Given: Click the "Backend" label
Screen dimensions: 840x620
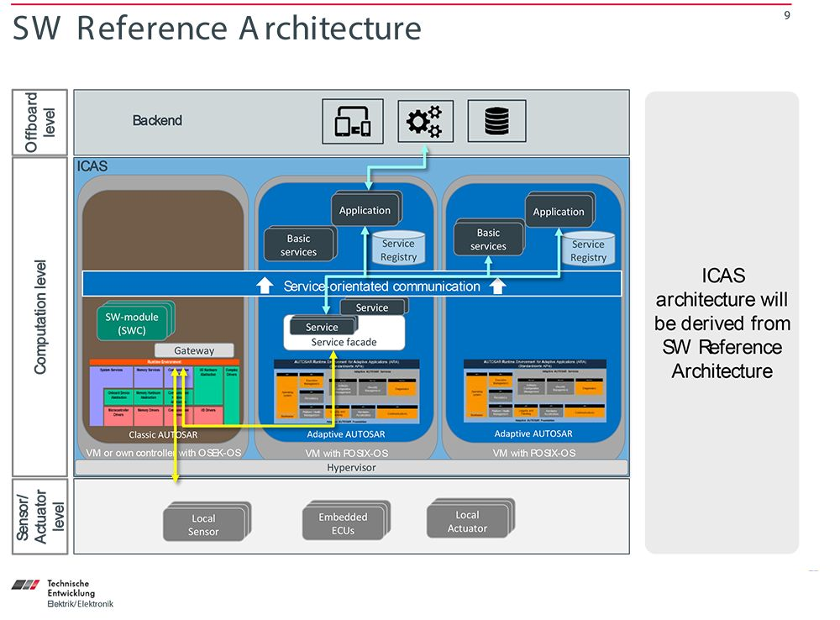Looking at the screenshot, I should 158,121.
